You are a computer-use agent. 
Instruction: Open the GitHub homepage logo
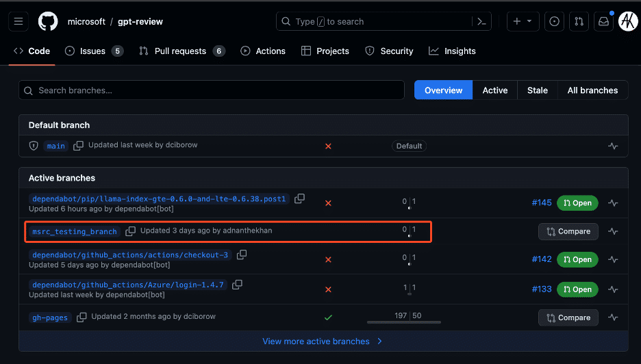pos(48,21)
